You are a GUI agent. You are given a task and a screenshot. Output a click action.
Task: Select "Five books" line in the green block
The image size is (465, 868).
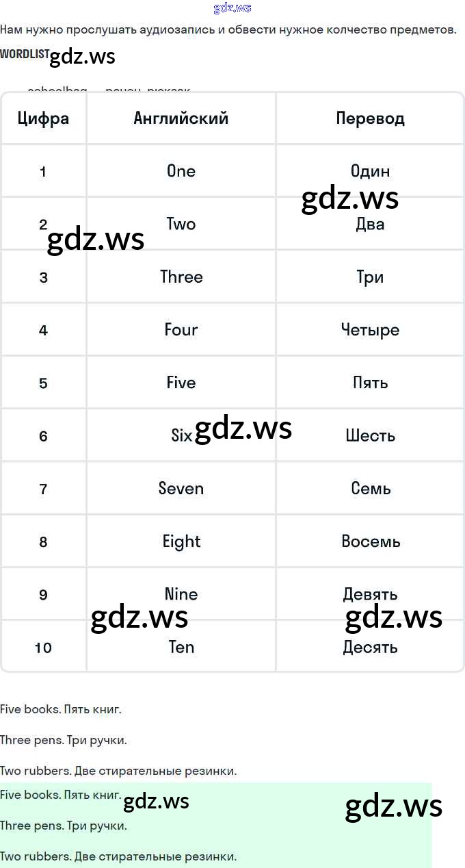pyautogui.click(x=61, y=795)
